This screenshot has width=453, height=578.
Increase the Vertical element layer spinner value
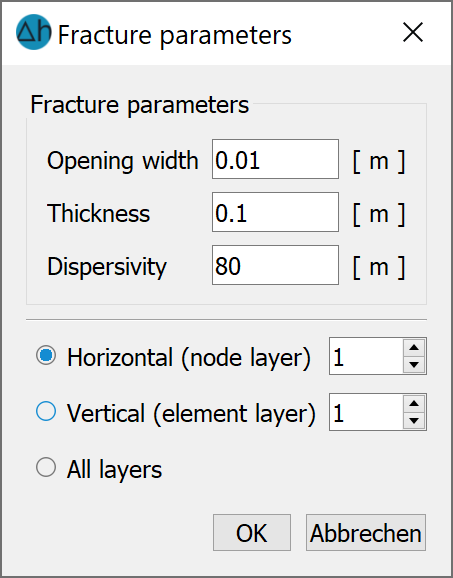(414, 403)
